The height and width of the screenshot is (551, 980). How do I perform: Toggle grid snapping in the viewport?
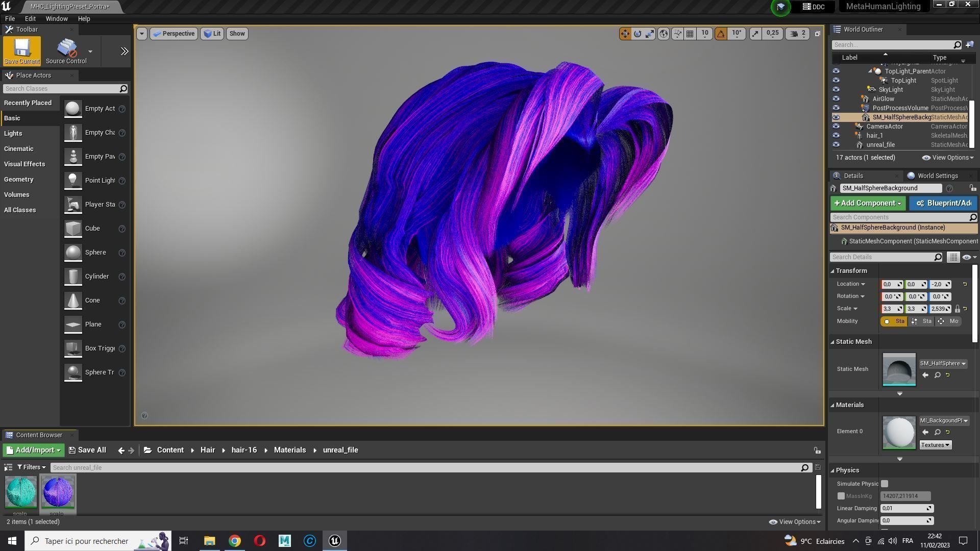point(690,34)
